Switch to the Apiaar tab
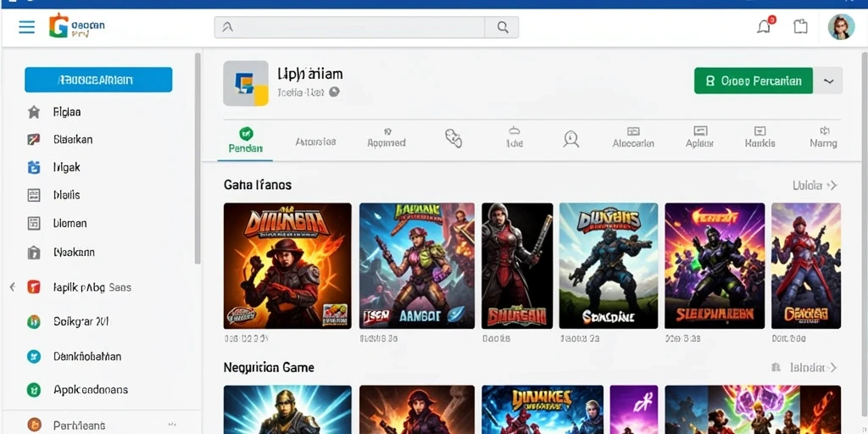 tap(699, 138)
